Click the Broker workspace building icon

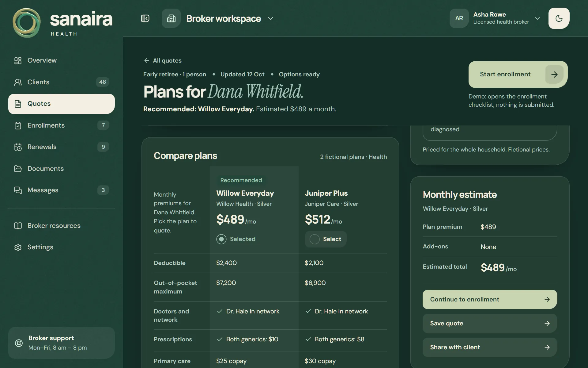[171, 18]
